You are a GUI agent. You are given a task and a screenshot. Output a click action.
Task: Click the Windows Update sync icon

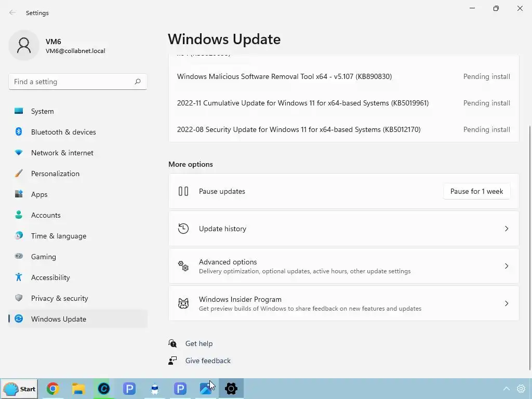tap(19, 318)
